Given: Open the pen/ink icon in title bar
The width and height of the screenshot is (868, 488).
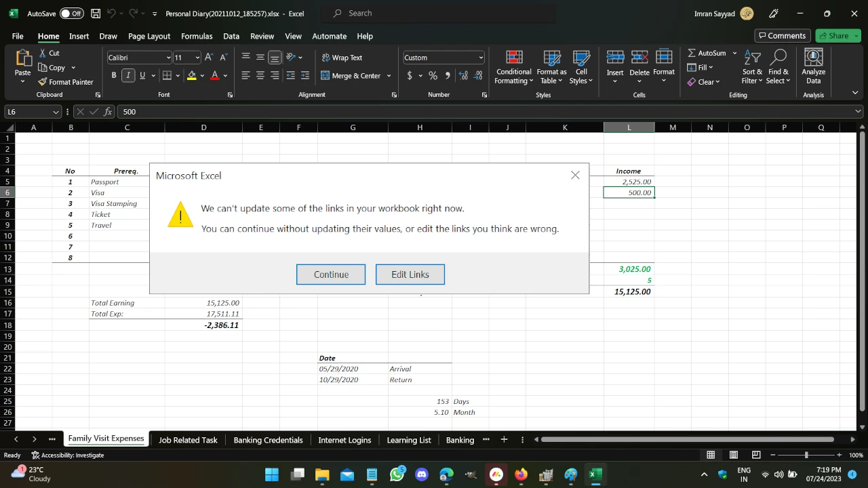Looking at the screenshot, I should point(774,14).
